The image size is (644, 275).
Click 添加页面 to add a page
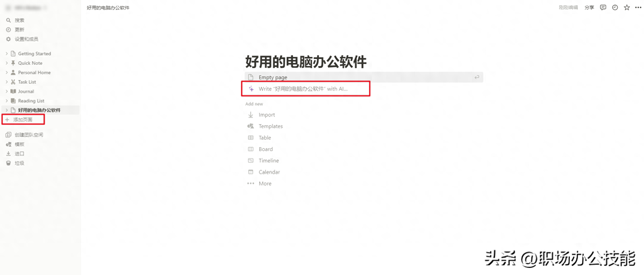tap(23, 120)
